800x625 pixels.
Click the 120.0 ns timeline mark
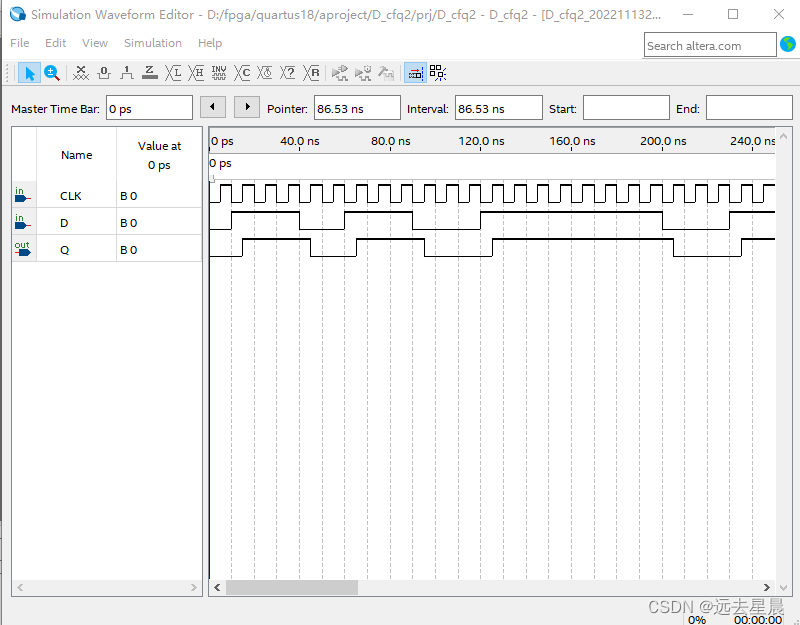tap(481, 141)
